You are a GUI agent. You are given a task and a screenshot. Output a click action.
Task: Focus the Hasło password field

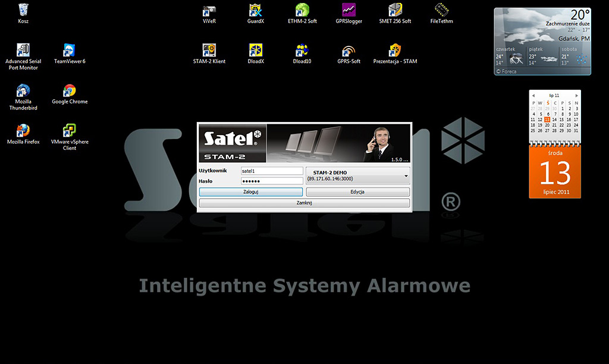pyautogui.click(x=271, y=181)
